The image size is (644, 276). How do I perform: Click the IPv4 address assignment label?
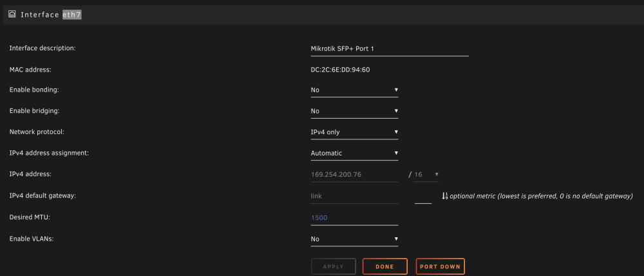(50, 153)
